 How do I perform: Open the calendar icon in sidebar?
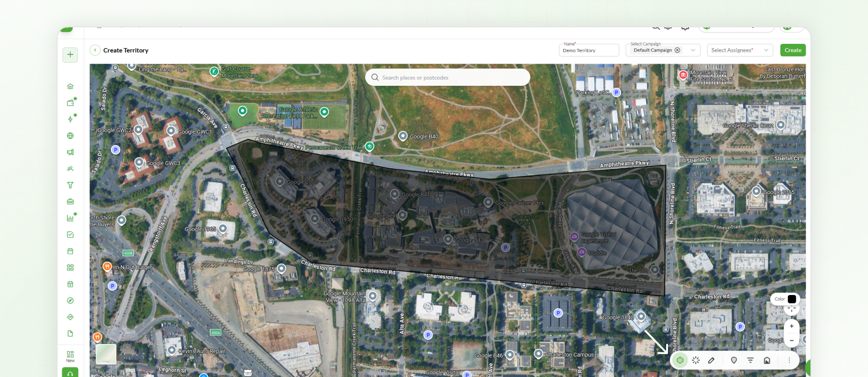[x=70, y=251]
